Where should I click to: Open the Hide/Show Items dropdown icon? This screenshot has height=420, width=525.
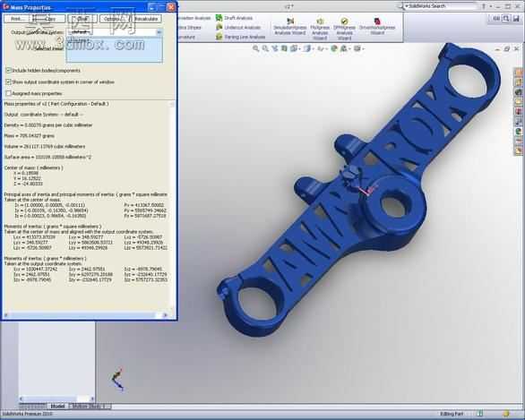tap(322, 48)
